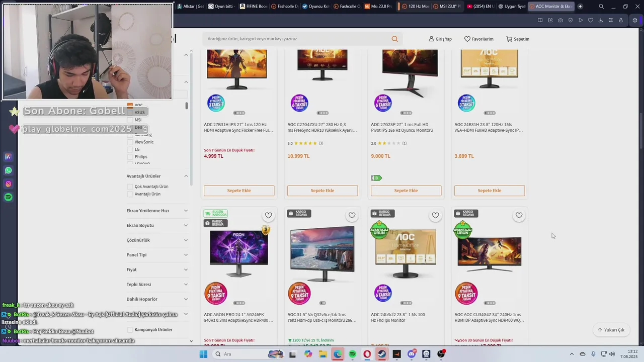Expand Dahili Hoparlör filter
644x362 pixels.
click(x=186, y=299)
